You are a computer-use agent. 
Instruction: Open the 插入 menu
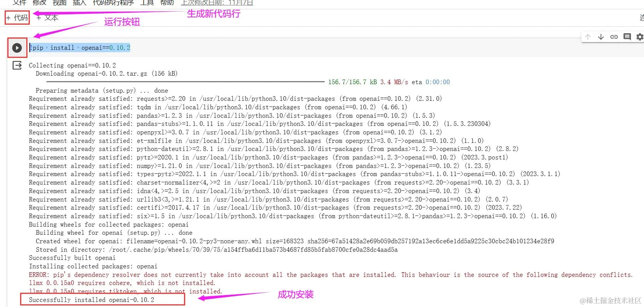coord(80,3)
